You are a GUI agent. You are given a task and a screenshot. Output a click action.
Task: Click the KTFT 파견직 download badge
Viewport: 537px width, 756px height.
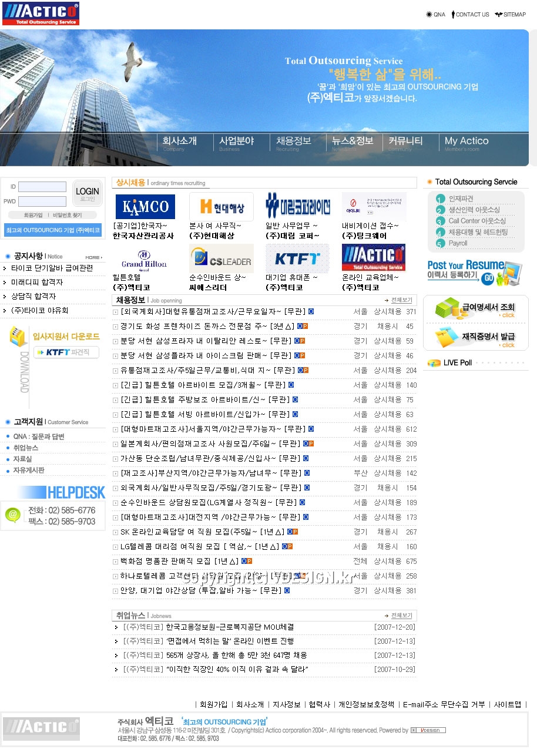66,352
